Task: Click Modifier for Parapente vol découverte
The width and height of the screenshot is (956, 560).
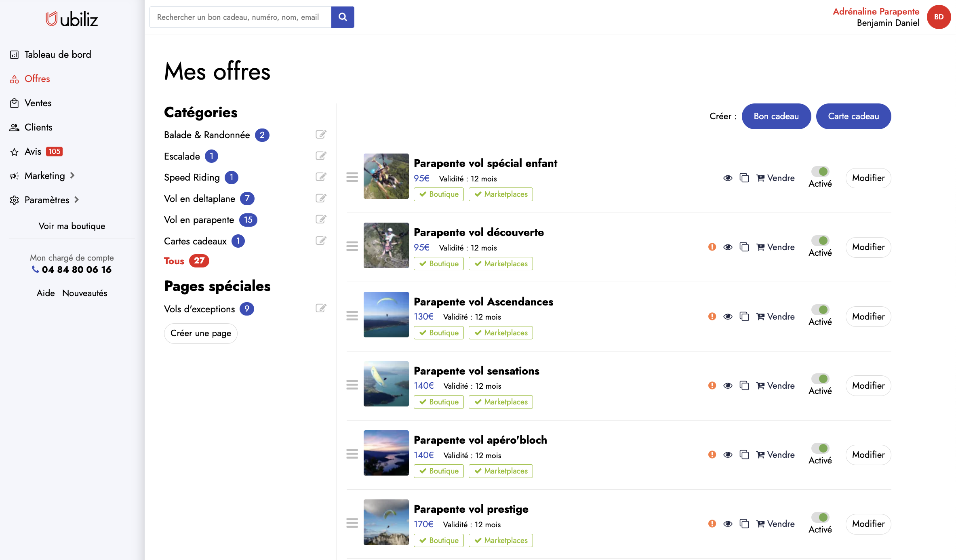Action: tap(868, 247)
